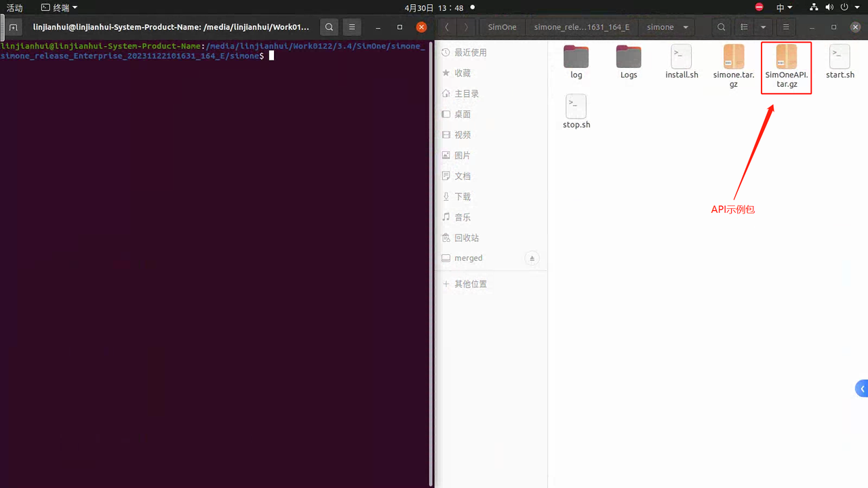Add new terminal tab
Screen dimensions: 868x488
tap(14, 27)
